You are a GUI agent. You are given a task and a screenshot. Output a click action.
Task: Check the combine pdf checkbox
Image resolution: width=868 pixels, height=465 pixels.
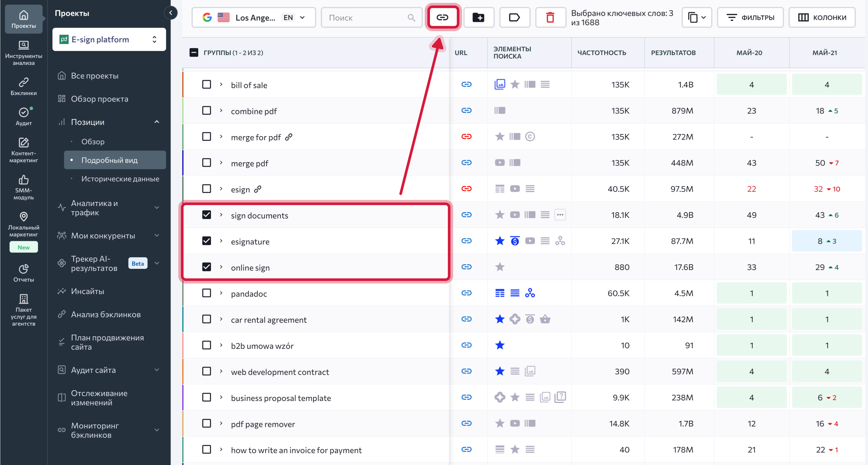click(x=207, y=110)
